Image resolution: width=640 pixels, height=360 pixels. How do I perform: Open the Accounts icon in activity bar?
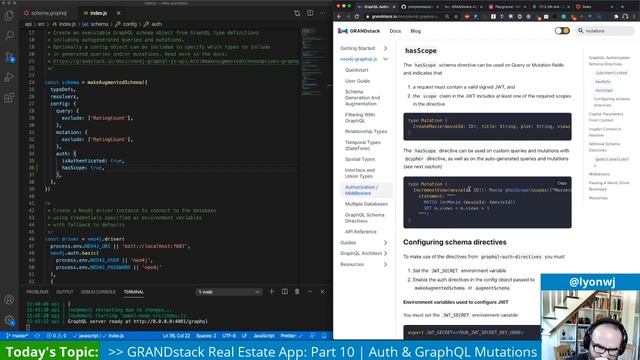coord(9,300)
